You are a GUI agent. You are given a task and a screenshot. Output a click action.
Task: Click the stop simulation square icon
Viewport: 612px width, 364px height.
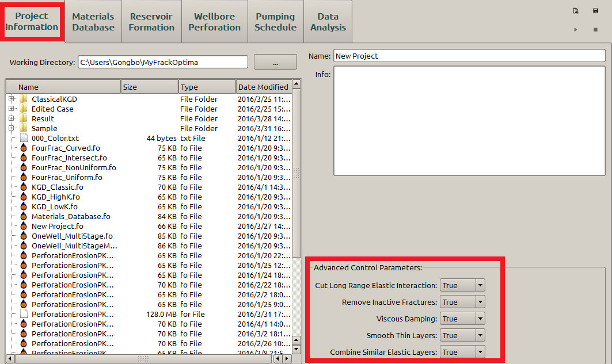tap(595, 30)
